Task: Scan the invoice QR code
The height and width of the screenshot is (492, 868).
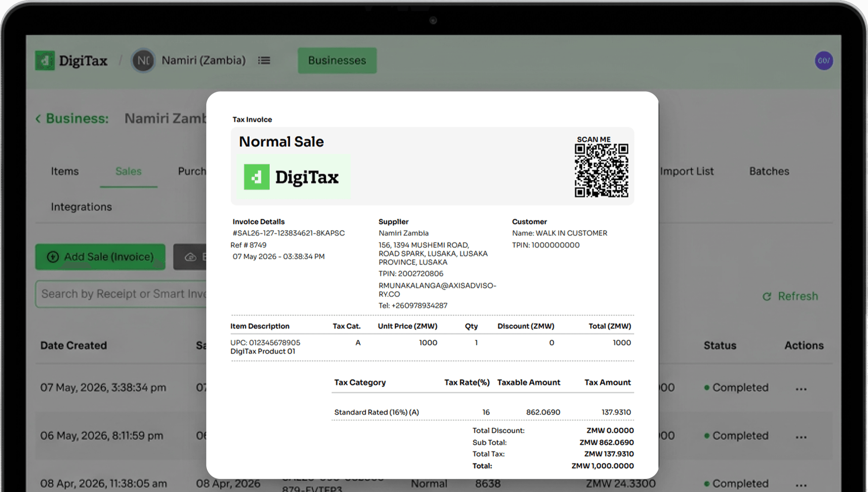Action: [x=601, y=171]
